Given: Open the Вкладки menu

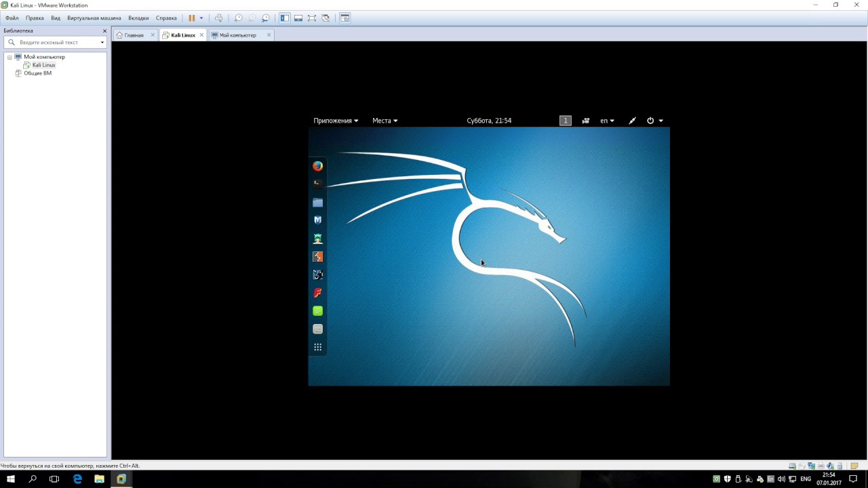Looking at the screenshot, I should (x=138, y=18).
